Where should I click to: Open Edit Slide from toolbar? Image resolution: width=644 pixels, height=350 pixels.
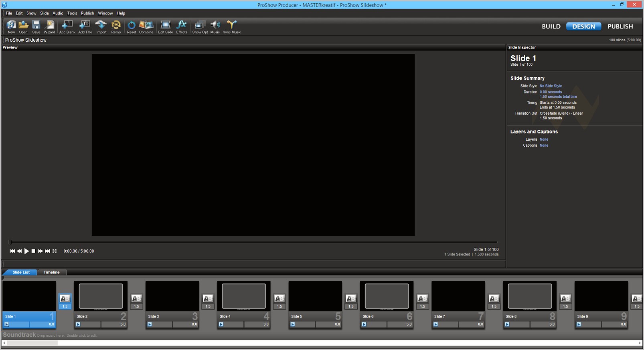click(166, 27)
